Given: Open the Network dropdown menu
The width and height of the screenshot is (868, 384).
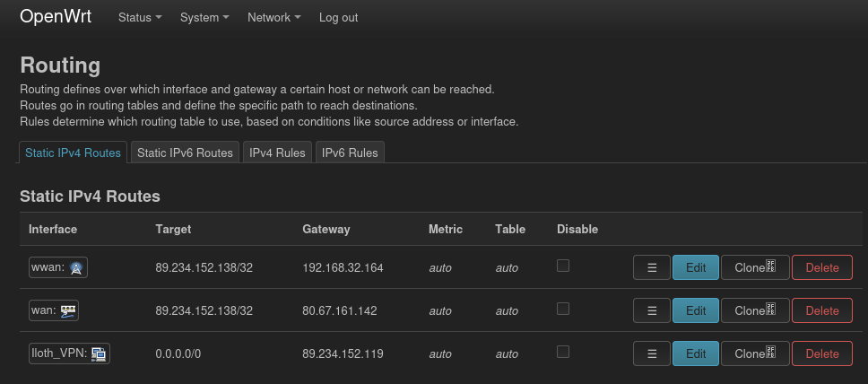Looking at the screenshot, I should pyautogui.click(x=273, y=18).
